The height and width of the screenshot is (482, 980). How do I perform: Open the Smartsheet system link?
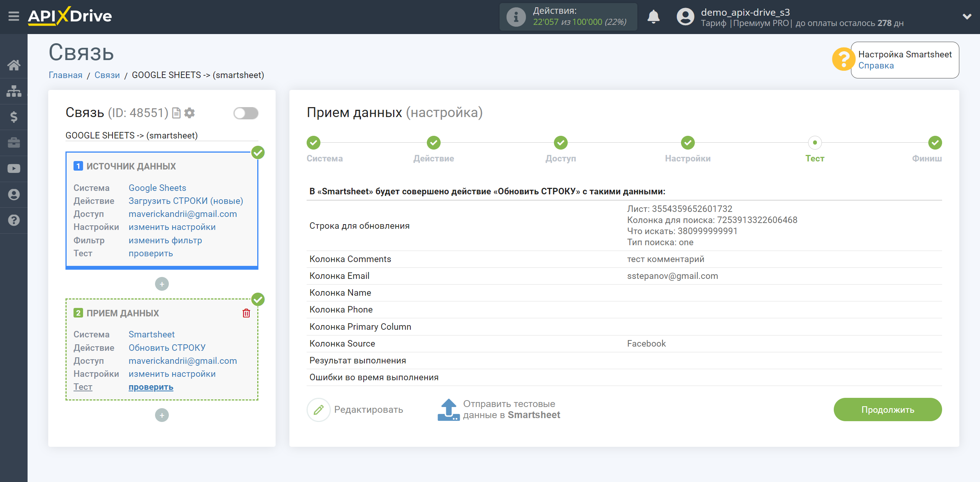(152, 334)
